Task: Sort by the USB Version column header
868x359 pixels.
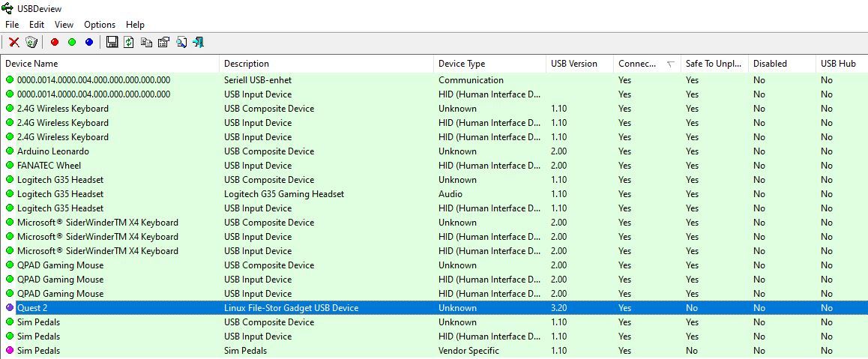Action: coord(573,64)
